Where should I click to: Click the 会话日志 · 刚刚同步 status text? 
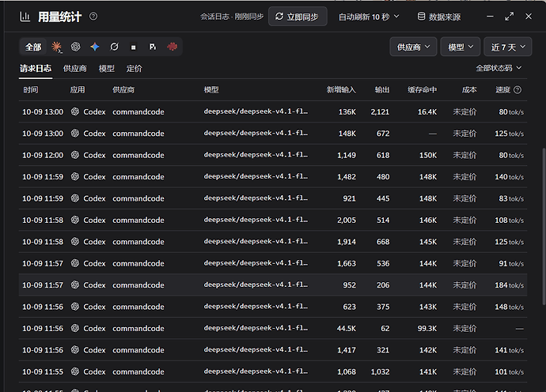tap(232, 17)
